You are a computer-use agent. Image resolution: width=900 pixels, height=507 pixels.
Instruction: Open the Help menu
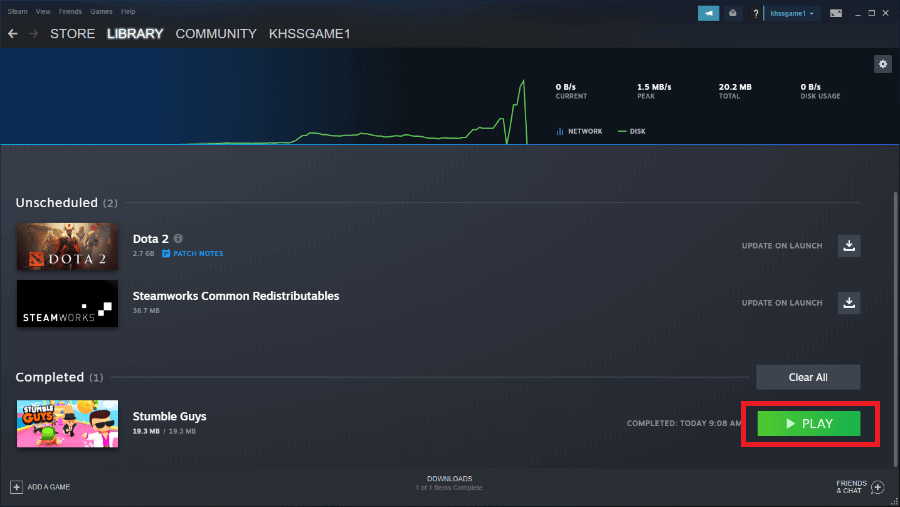128,11
